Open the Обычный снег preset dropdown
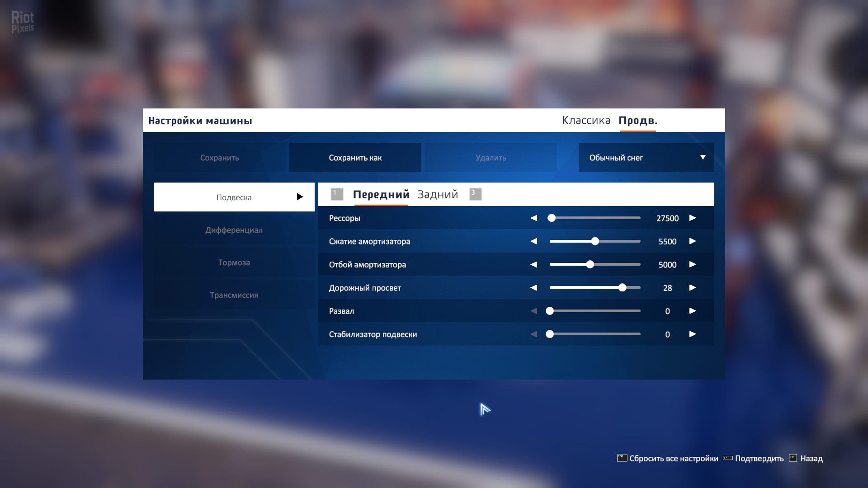 click(646, 158)
